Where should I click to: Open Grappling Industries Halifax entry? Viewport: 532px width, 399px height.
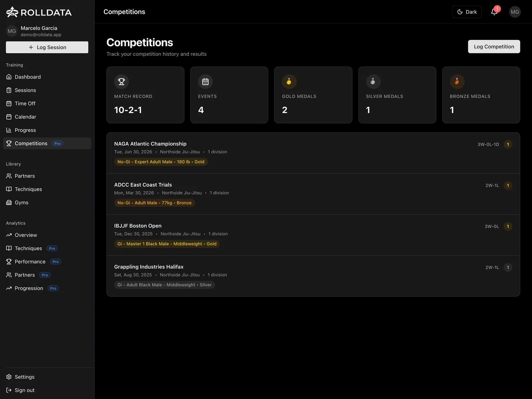click(x=313, y=276)
